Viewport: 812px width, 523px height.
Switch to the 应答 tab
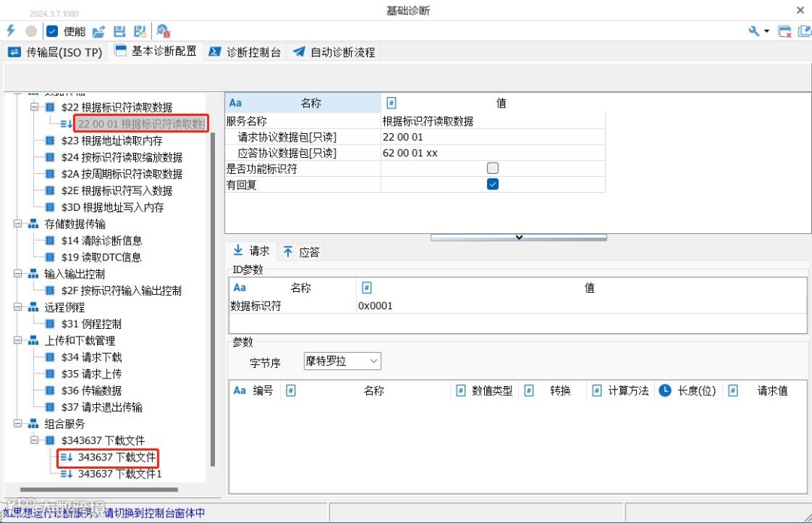click(302, 252)
